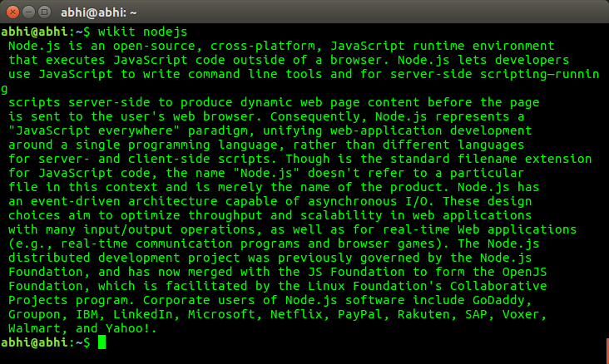Click the word 'LinkedIn' in the output
The image size is (609, 364).
[x=143, y=314]
